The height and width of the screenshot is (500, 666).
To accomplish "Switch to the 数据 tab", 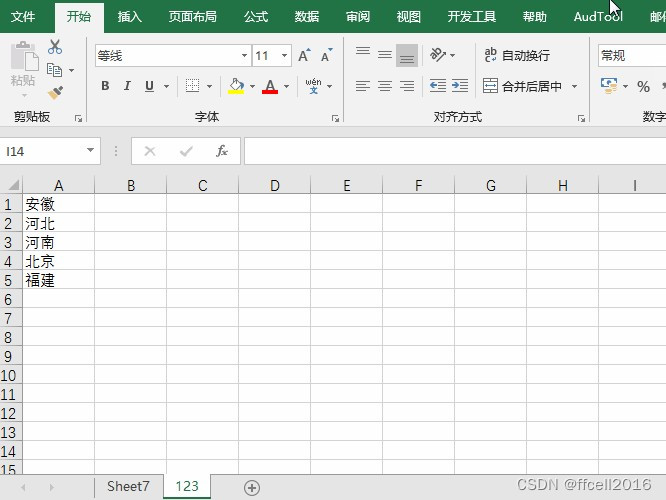I will coord(307,17).
